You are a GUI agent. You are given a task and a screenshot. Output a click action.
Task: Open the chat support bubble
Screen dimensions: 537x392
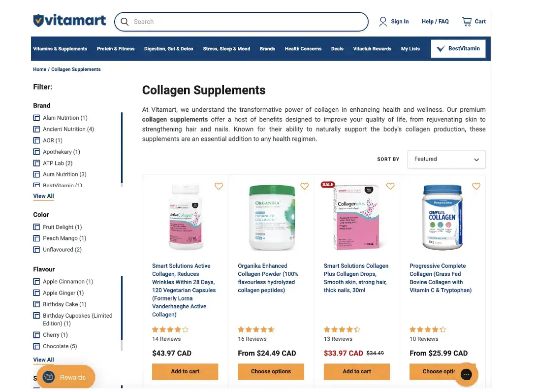[467, 375]
